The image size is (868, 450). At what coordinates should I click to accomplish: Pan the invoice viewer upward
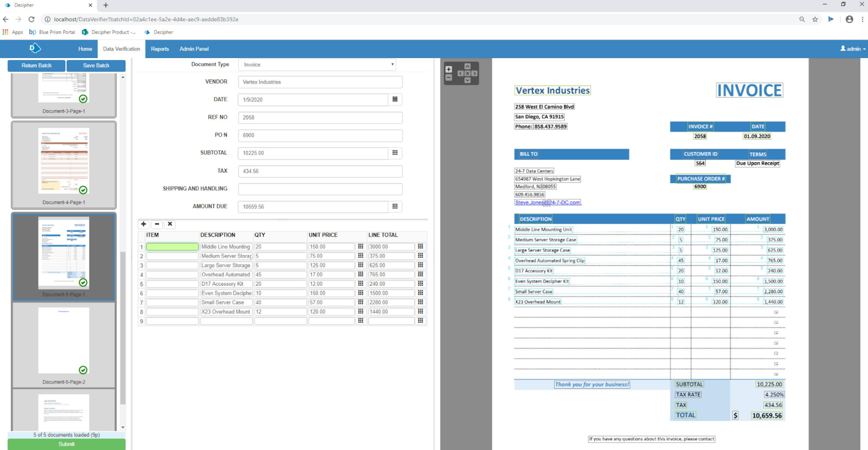coord(467,67)
